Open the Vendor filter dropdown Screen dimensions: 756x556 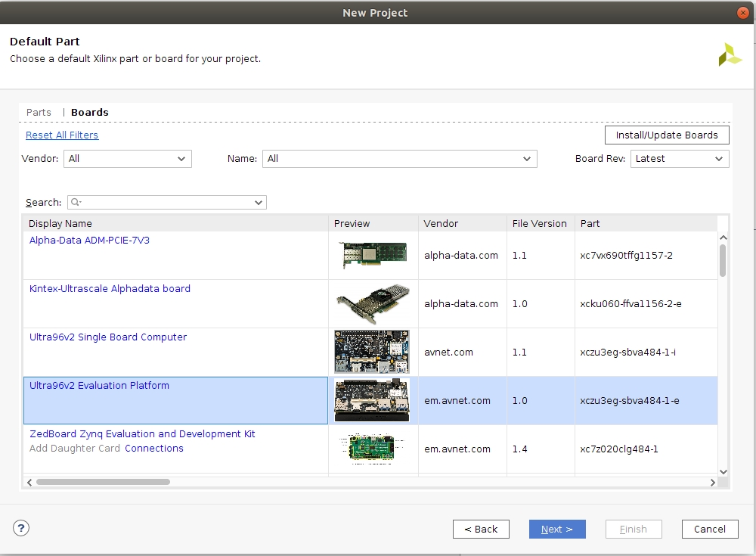point(128,159)
